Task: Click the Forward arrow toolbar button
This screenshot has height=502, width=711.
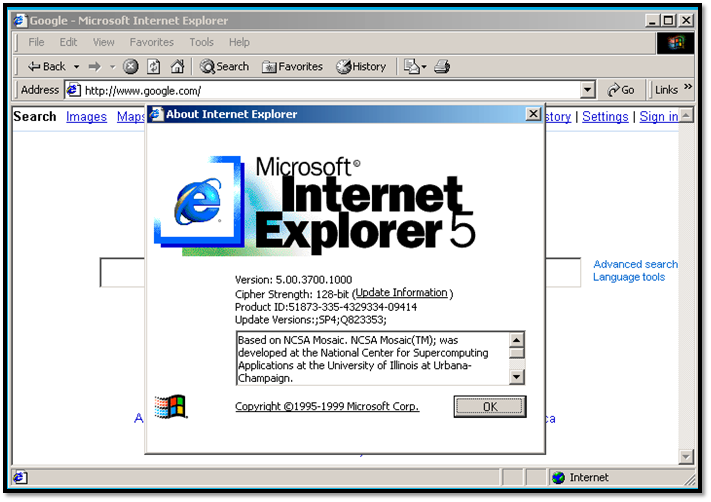Action: coord(94,67)
